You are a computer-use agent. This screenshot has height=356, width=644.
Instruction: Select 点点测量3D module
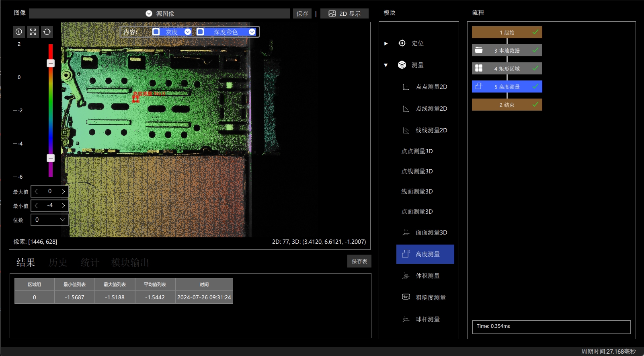tap(417, 151)
